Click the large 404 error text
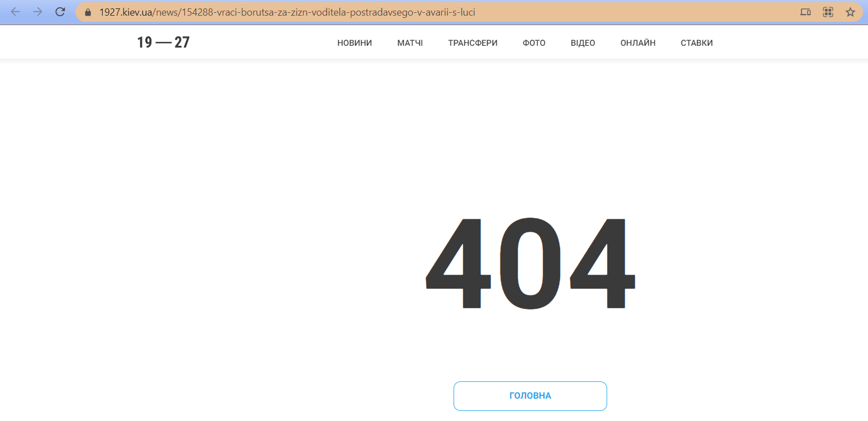 coord(530,263)
